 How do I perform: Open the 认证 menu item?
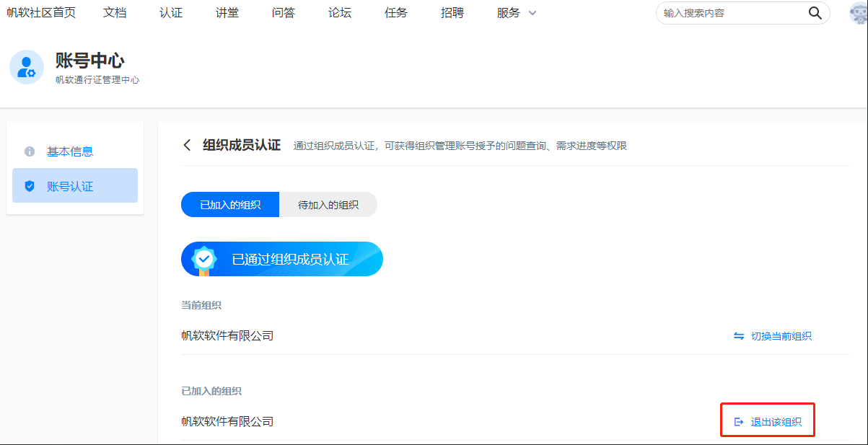tap(171, 13)
